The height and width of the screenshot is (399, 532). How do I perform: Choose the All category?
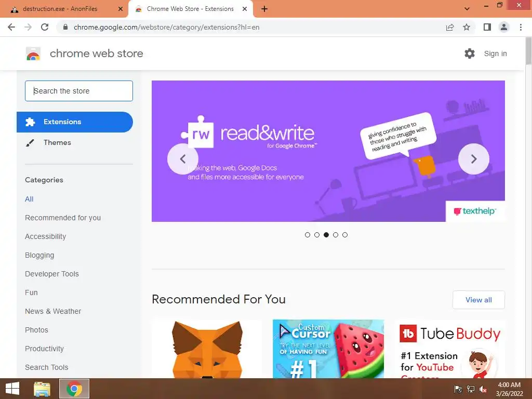[x=29, y=199]
